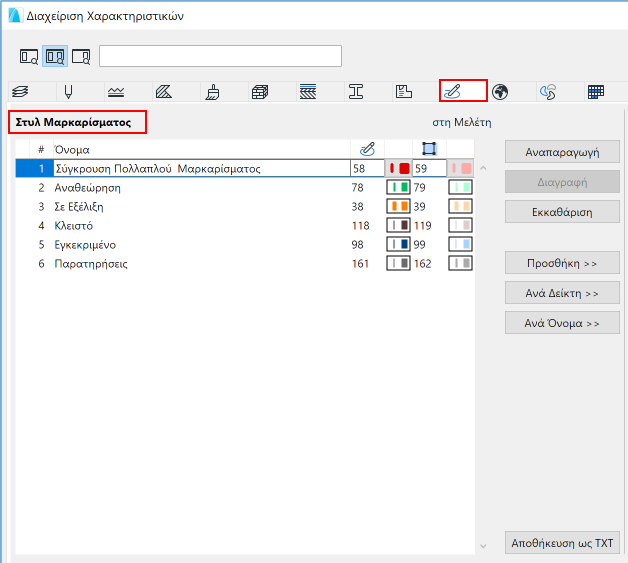Click the Διαγραφή button
628x563 pixels.
562,182
